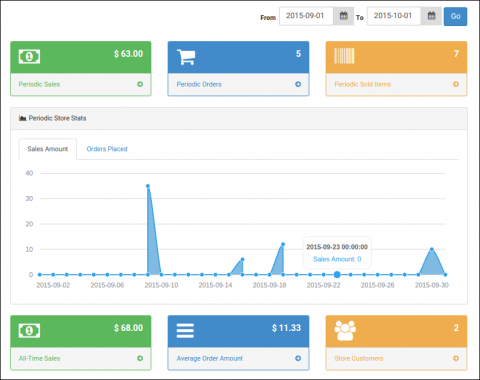Click the blue arrow icon beside Periodic Orders
Screen dimensions: 480x380
click(298, 84)
